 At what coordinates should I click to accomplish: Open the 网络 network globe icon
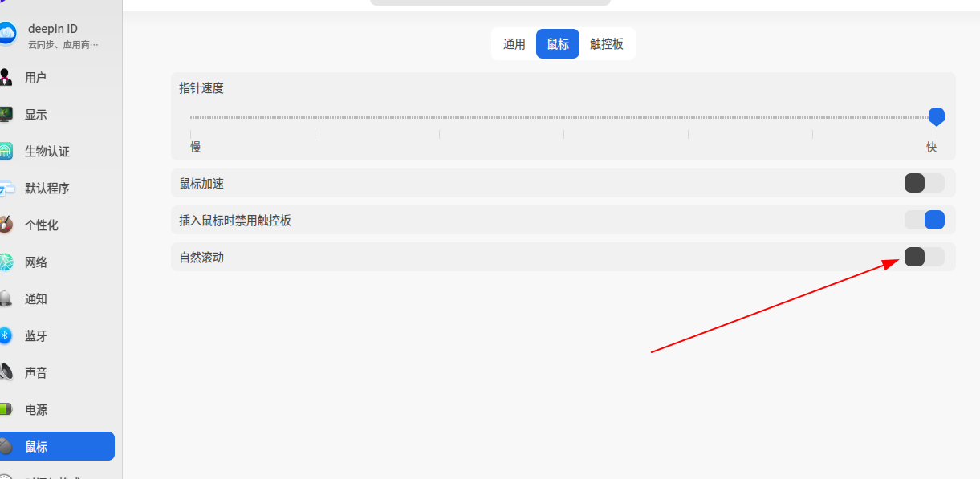pyautogui.click(x=6, y=262)
